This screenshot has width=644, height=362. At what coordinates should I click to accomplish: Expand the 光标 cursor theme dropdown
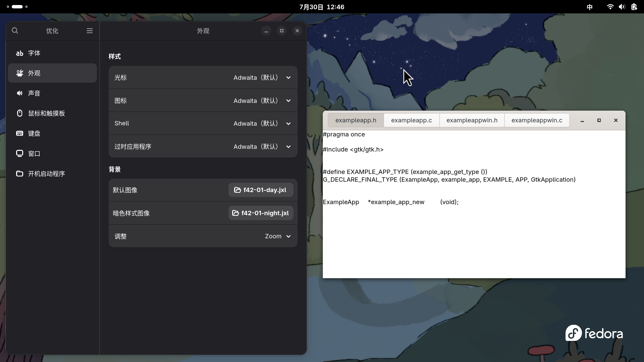(x=262, y=77)
